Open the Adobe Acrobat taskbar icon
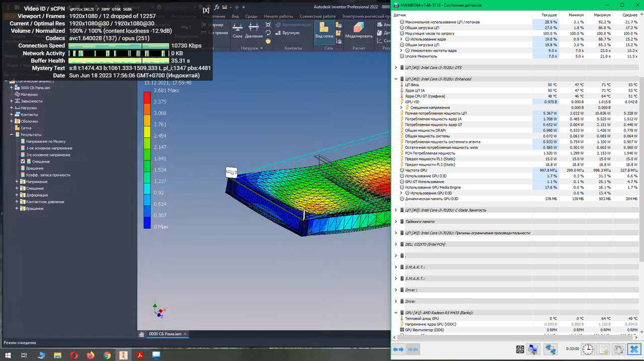The height and width of the screenshot is (361, 644). (x=140, y=355)
